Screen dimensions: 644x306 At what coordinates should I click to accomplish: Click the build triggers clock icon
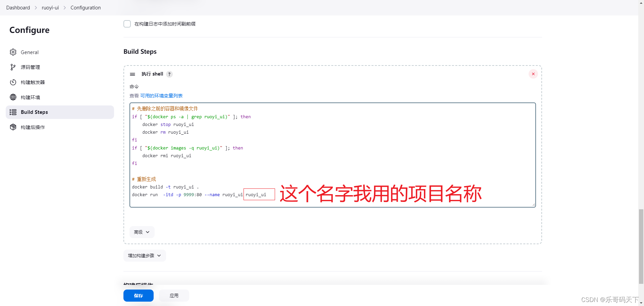tap(13, 82)
